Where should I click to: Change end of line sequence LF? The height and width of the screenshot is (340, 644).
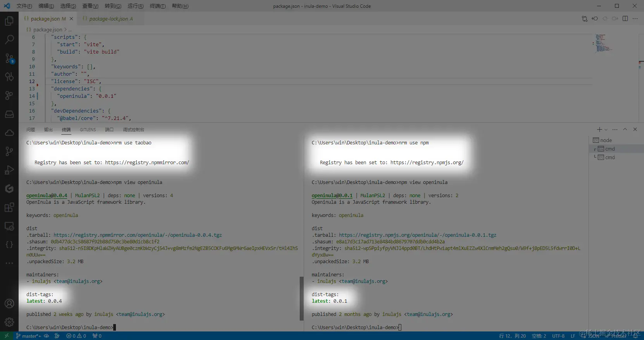(573, 336)
